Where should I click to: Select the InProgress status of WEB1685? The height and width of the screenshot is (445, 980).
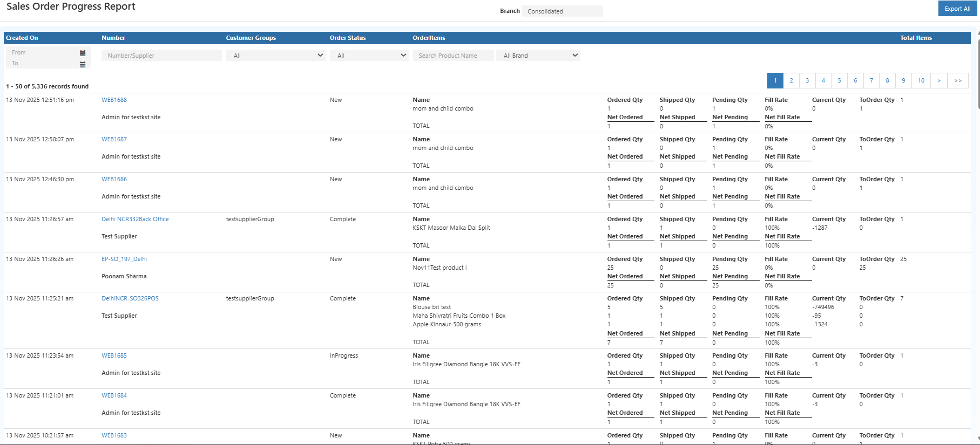344,355
